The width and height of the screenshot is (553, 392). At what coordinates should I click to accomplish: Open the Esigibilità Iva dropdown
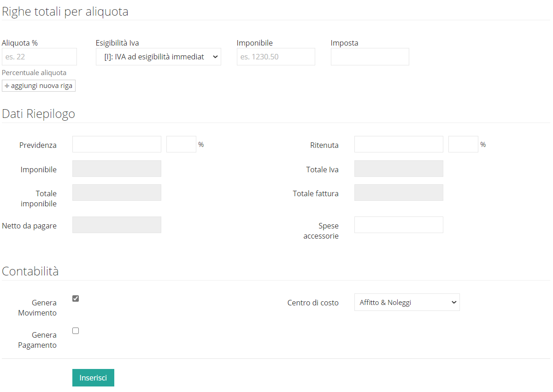159,57
